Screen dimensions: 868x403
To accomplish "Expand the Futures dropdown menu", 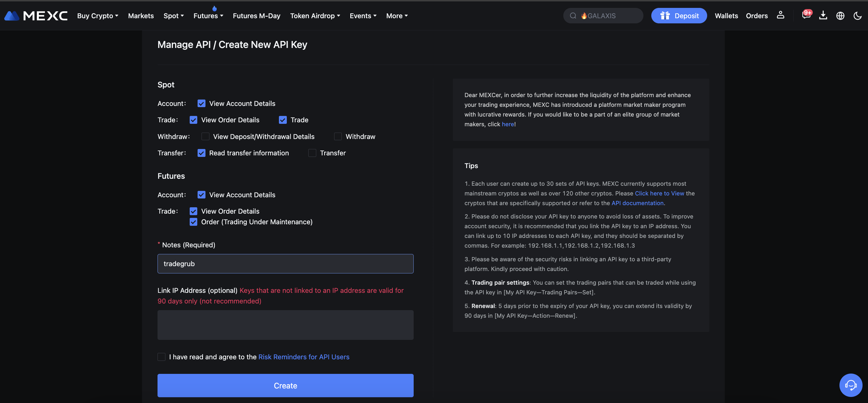I will pos(208,15).
